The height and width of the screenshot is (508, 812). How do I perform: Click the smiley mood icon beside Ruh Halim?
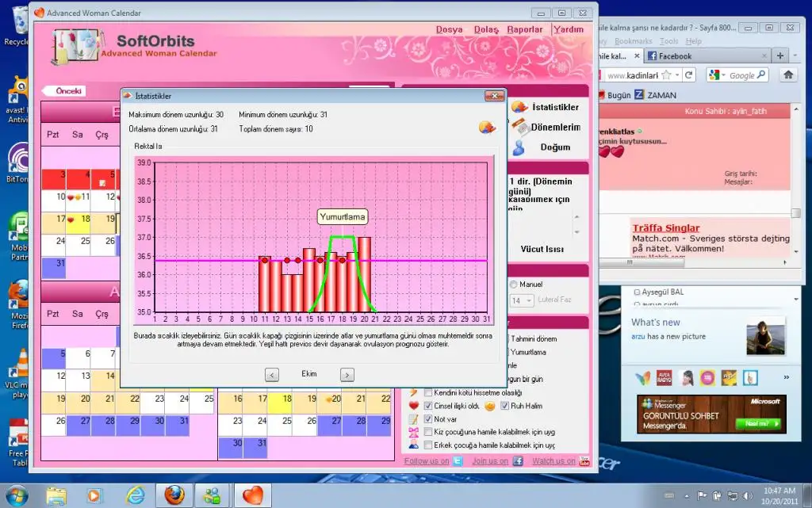point(489,406)
